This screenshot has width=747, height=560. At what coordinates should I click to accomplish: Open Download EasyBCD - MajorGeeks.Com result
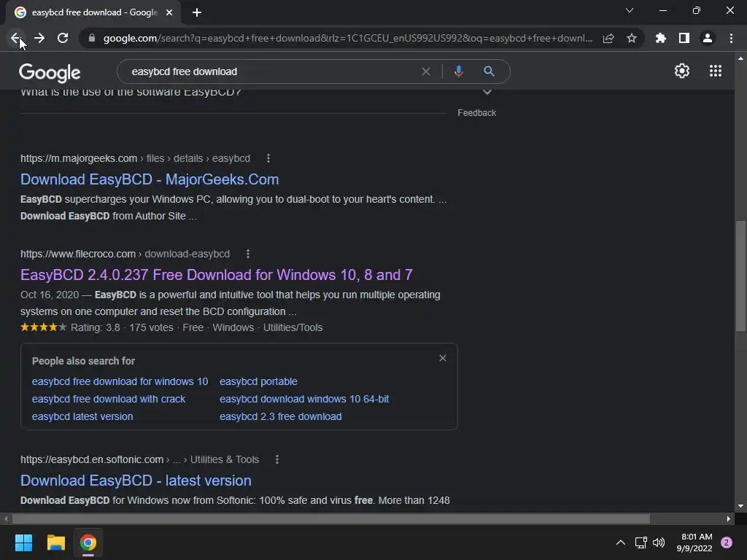pyautogui.click(x=150, y=179)
